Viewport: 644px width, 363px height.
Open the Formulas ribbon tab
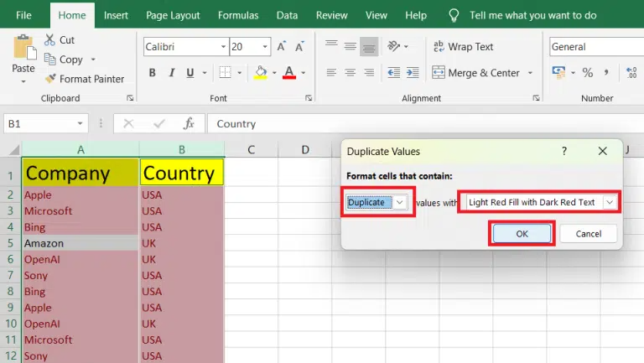point(238,15)
